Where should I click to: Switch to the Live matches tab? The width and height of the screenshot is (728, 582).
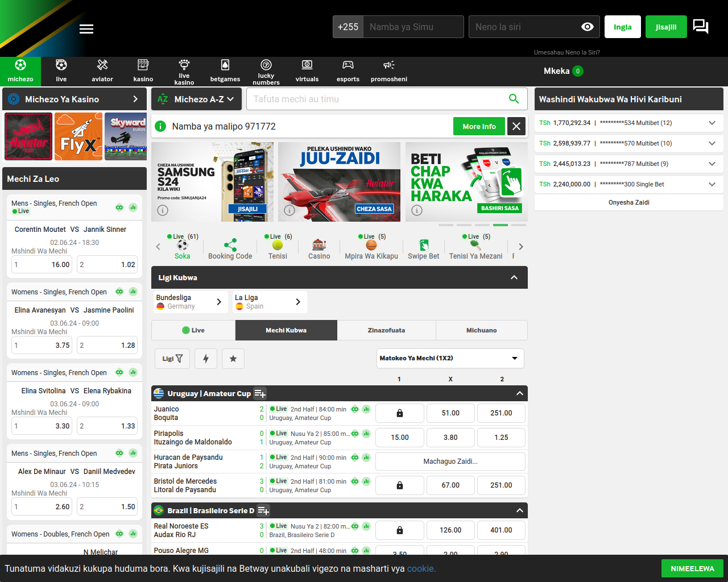point(193,330)
